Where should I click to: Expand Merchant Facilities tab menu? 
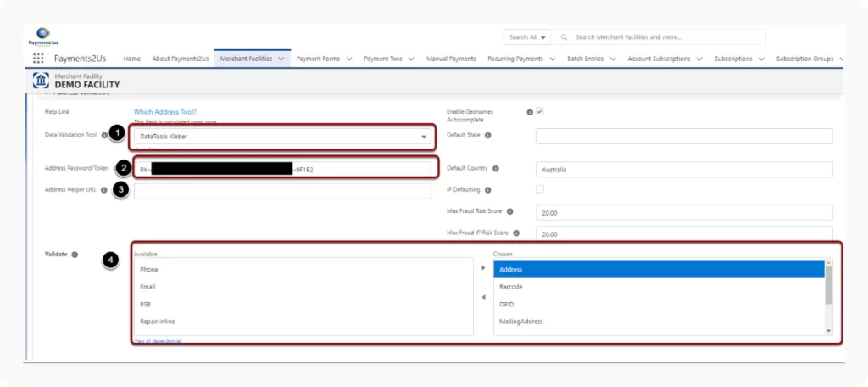click(x=281, y=59)
